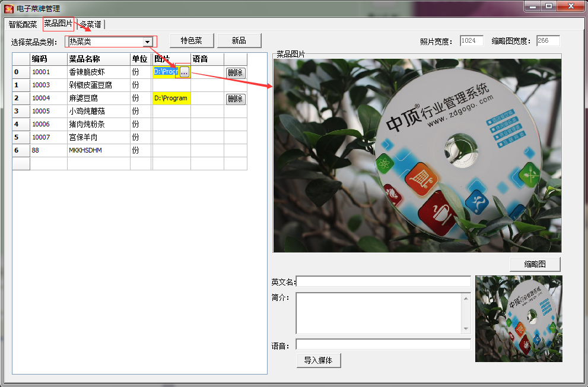
Task: Click the 英文名 input field
Action: pyautogui.click(x=383, y=281)
